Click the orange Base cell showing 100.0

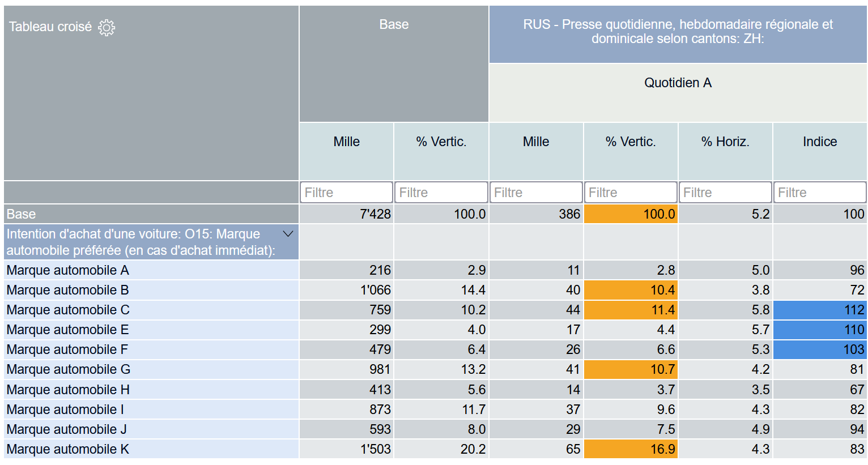pyautogui.click(x=630, y=214)
